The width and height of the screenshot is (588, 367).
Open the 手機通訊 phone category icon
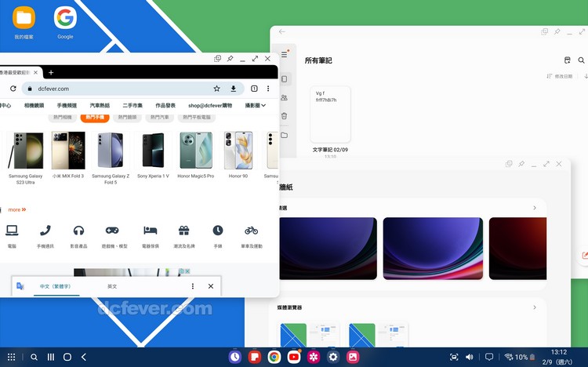point(45,231)
